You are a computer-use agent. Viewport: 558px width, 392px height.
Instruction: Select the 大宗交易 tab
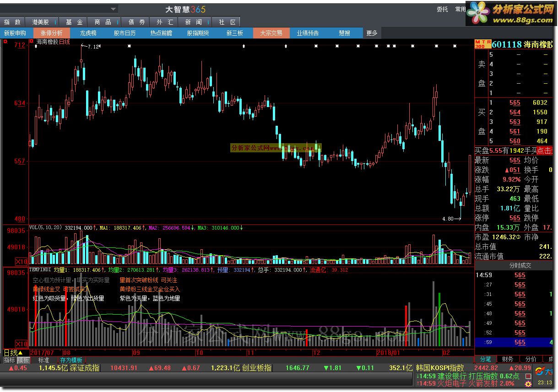point(271,33)
